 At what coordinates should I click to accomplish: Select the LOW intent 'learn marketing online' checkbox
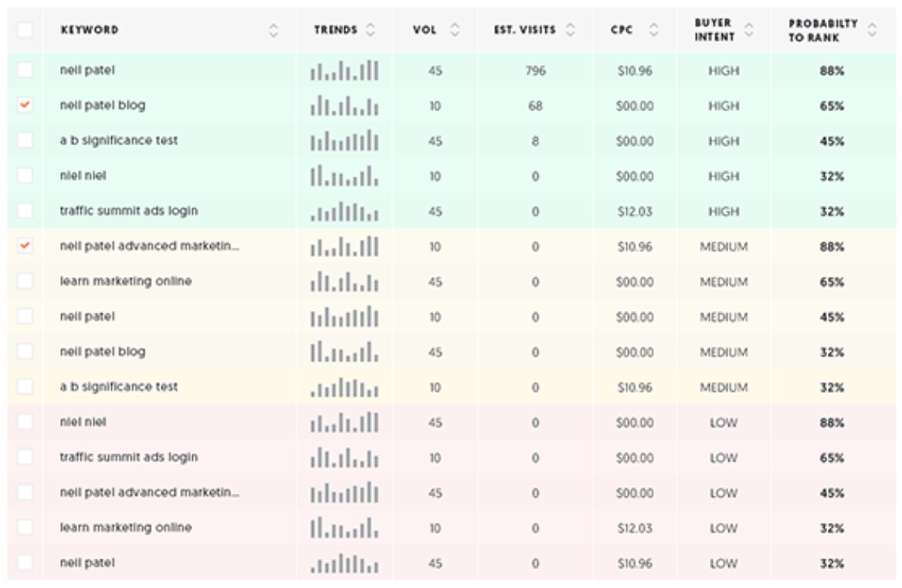pyautogui.click(x=25, y=527)
